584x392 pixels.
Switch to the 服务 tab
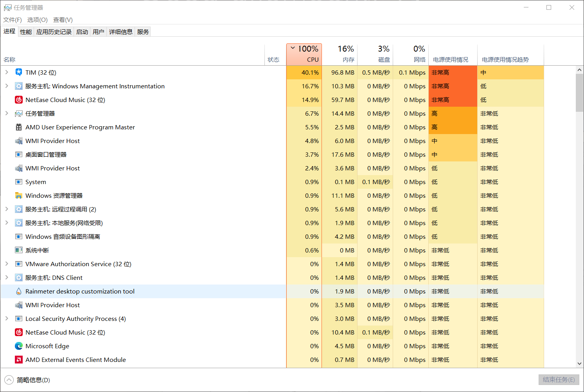[143, 32]
